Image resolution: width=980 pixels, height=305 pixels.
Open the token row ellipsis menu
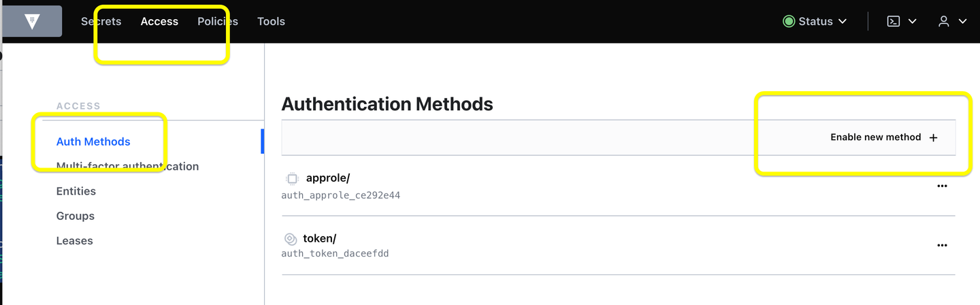click(942, 245)
